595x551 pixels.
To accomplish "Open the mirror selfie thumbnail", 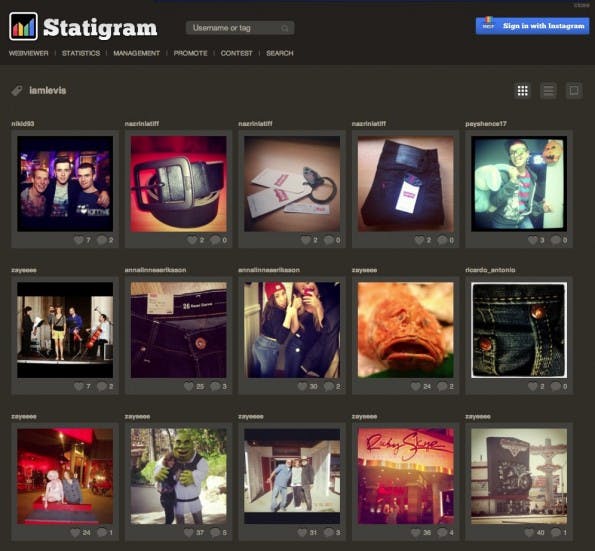I will (x=292, y=330).
